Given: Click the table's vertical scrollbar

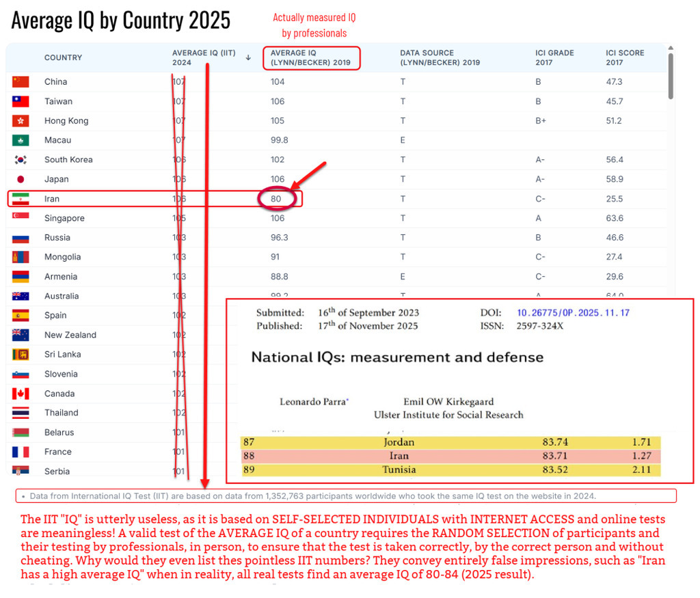Looking at the screenshot, I should coord(671,75).
